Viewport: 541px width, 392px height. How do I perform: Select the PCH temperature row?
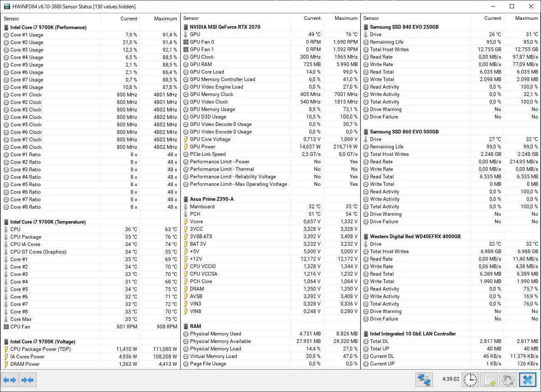pyautogui.click(x=271, y=214)
